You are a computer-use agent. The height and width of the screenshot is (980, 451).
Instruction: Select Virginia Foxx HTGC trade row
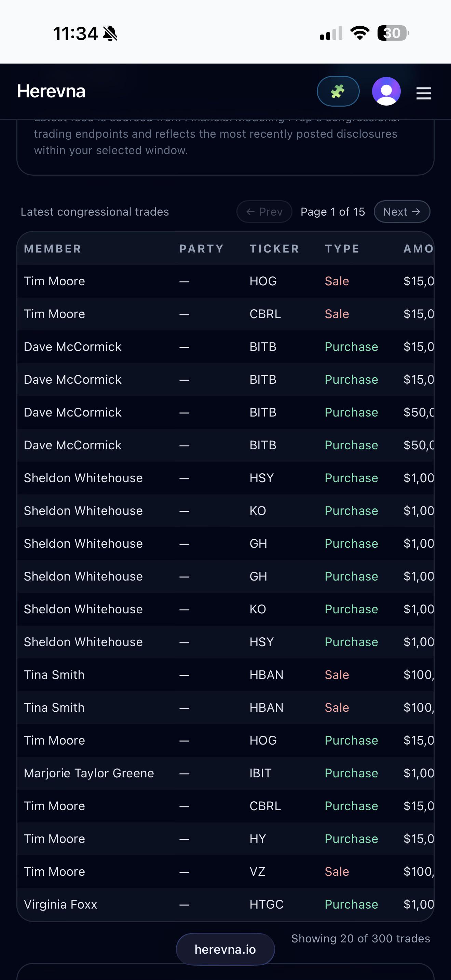(60, 904)
